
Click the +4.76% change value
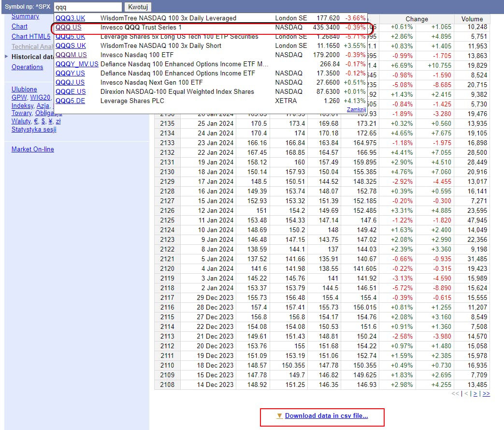tap(402, 172)
